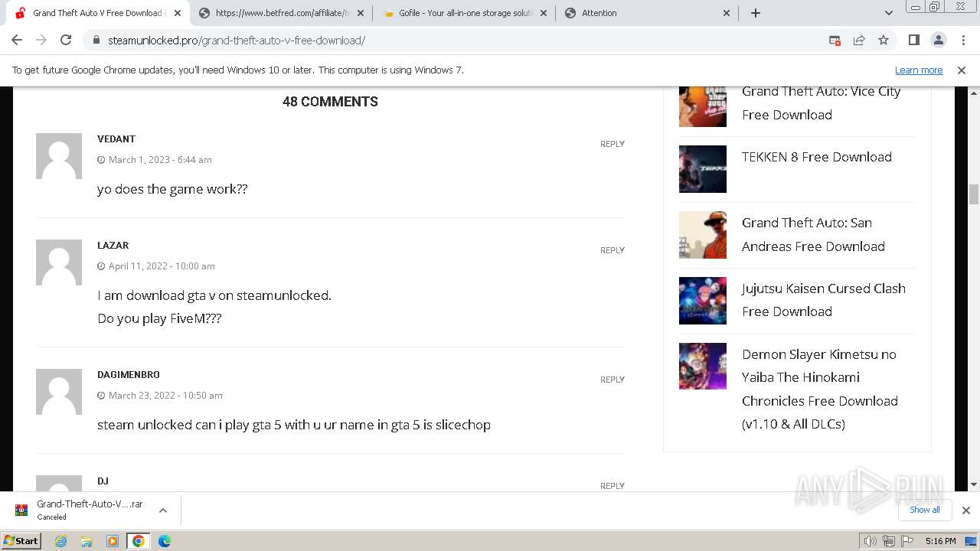Open the network tray icon
Viewport: 980px width, 551px height.
(889, 541)
